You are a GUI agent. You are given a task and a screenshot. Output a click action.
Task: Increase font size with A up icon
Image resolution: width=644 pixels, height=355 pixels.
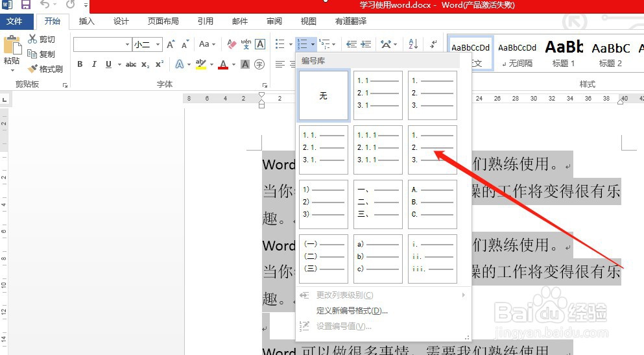click(171, 44)
